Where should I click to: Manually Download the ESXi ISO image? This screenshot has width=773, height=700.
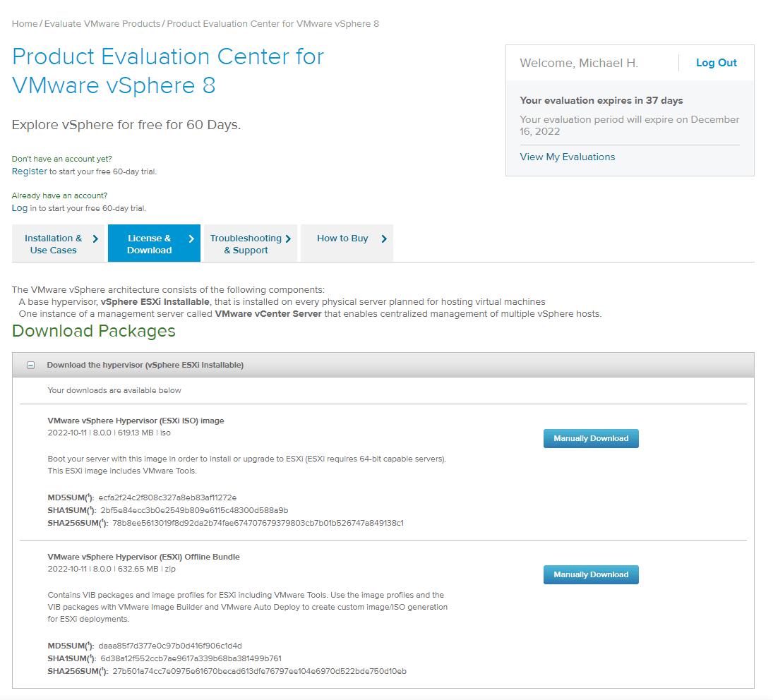pyautogui.click(x=591, y=438)
